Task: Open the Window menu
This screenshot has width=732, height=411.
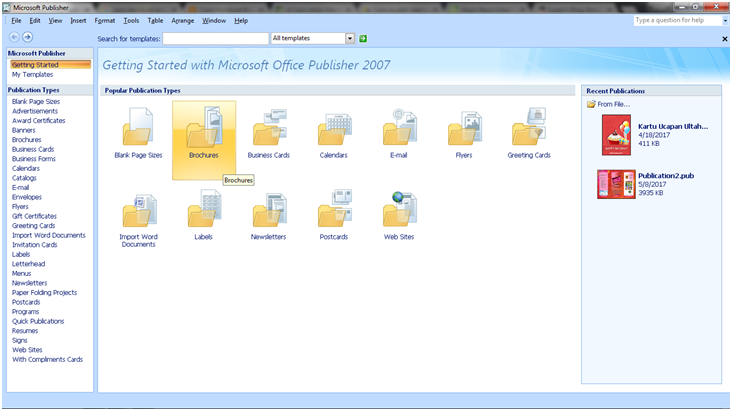Action: point(214,21)
